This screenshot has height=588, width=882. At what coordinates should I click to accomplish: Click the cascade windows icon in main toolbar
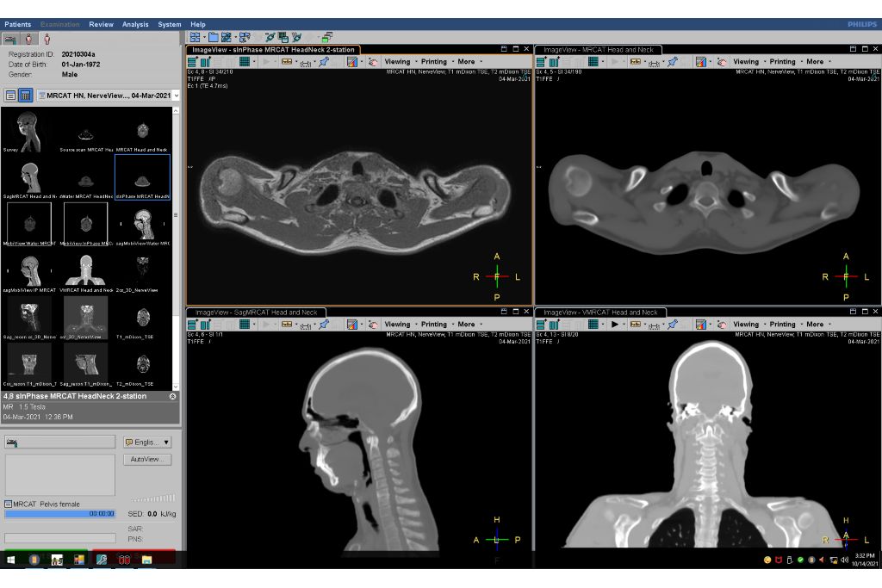[326, 37]
